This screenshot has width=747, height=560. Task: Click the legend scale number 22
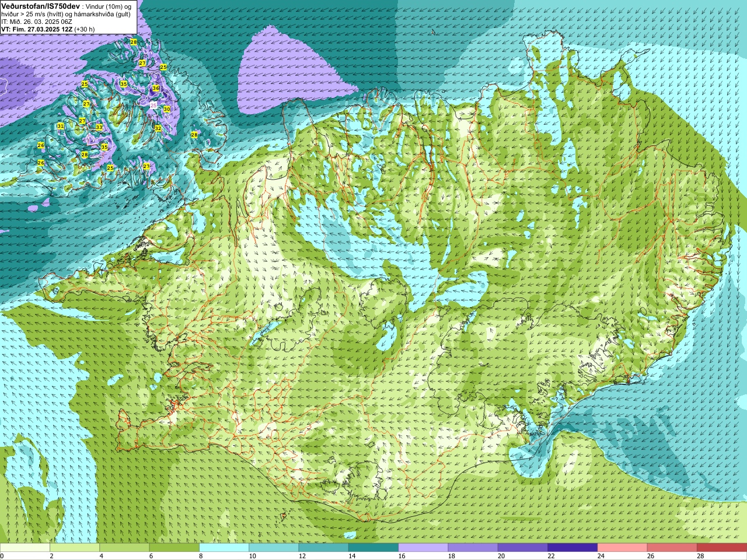pyautogui.click(x=551, y=556)
